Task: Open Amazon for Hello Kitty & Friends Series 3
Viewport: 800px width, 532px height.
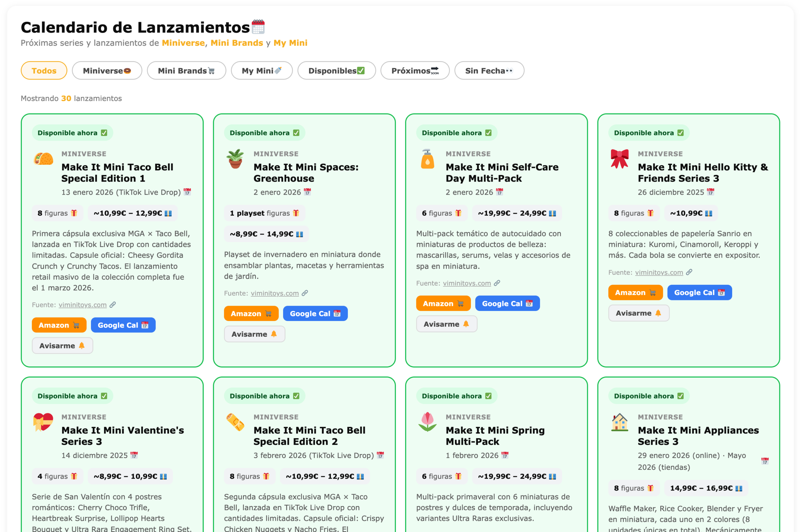Action: 635,293
